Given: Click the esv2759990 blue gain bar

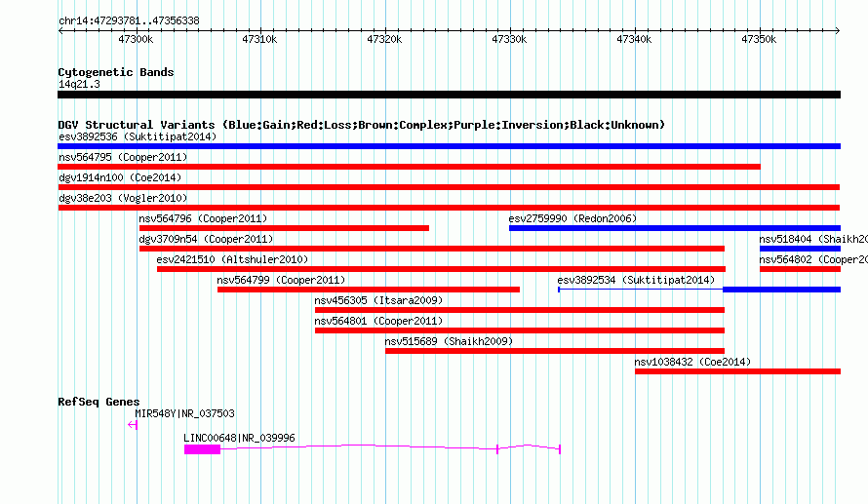Looking at the screenshot, I should [675, 228].
